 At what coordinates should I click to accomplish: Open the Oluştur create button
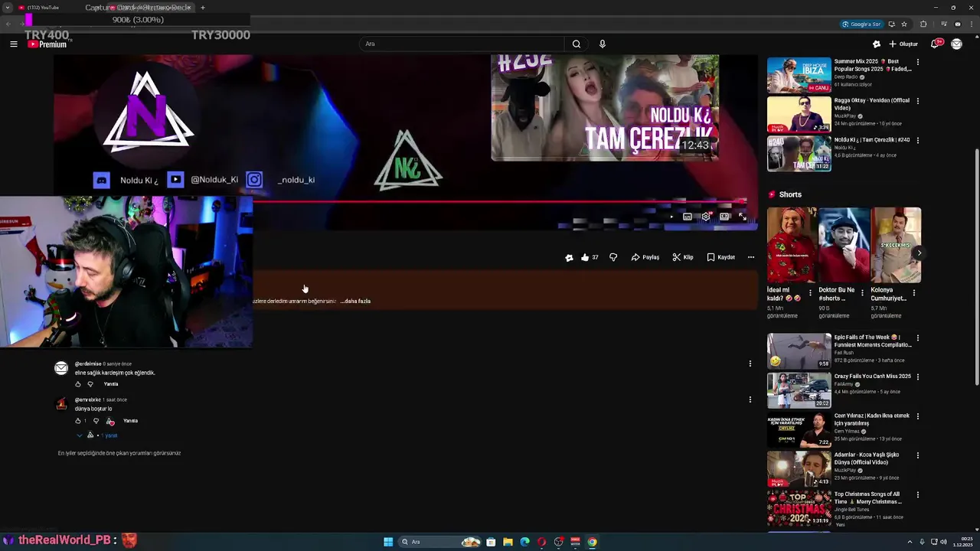[903, 44]
